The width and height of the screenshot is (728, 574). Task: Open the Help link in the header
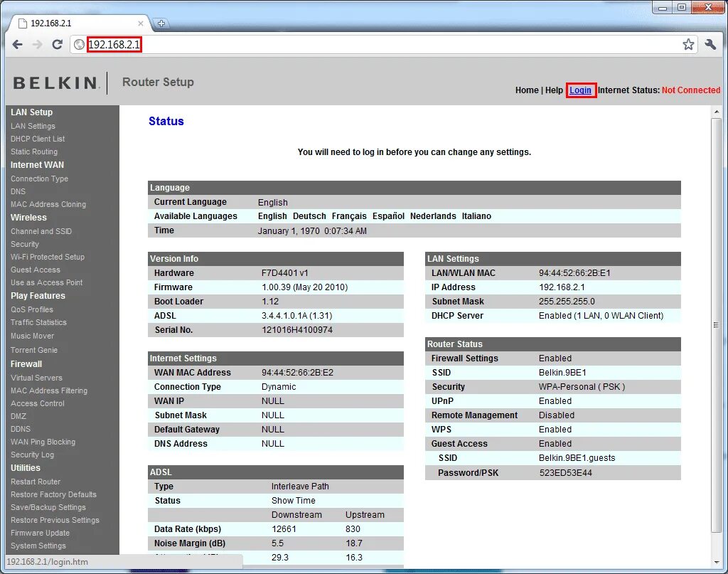coord(554,90)
